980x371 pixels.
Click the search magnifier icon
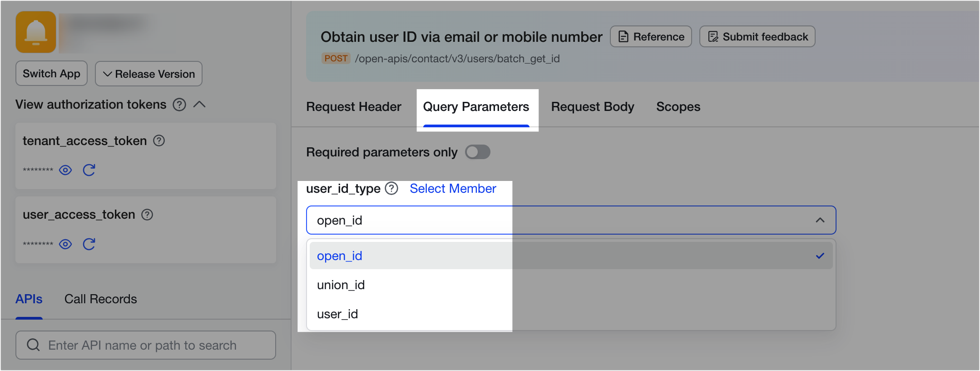point(33,345)
